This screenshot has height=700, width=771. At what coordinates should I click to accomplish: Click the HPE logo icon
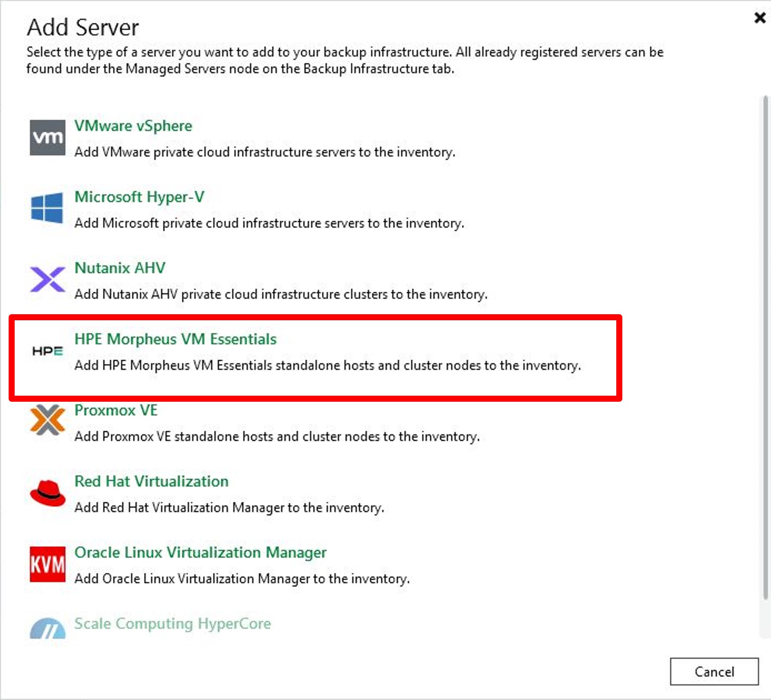[47, 351]
